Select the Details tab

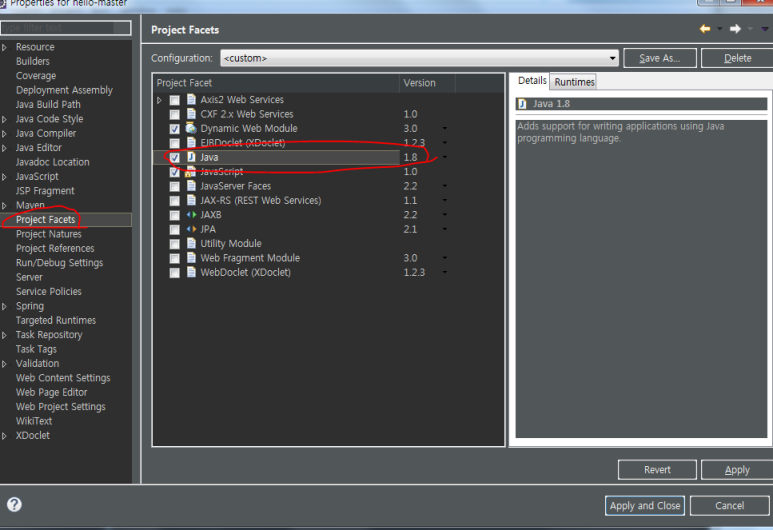click(x=531, y=81)
